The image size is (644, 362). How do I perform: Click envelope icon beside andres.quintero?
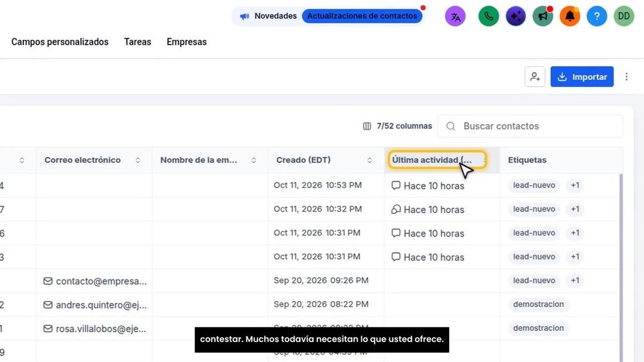48,305
